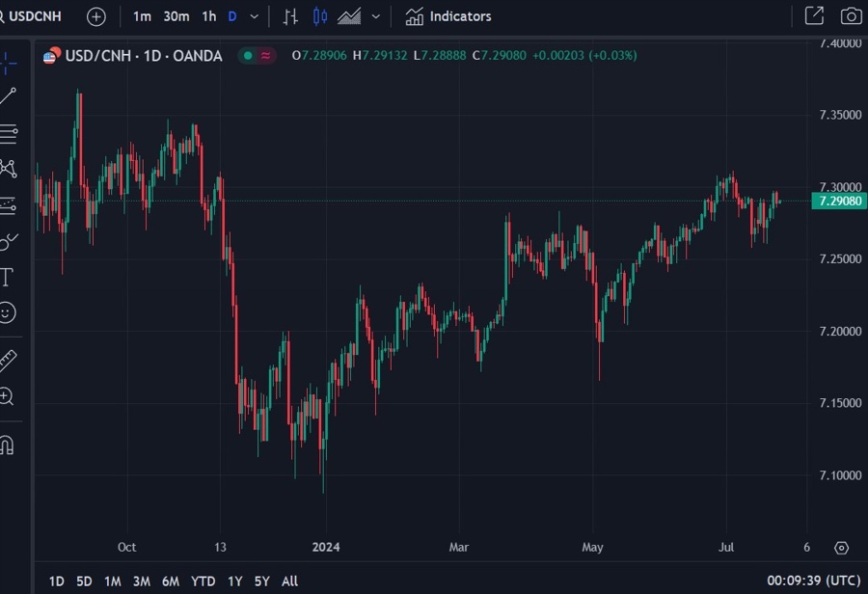Select the Trend Line drawing tool
Image resolution: width=868 pixels, height=594 pixels.
(8, 96)
